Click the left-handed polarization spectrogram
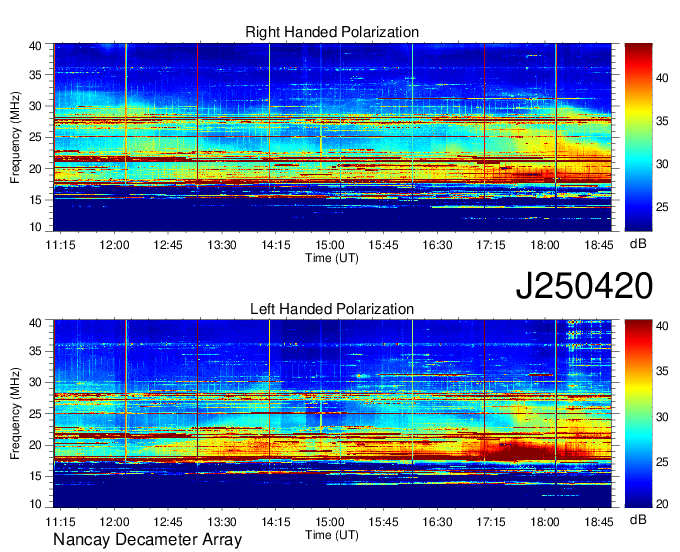The image size is (680, 552). click(332, 414)
